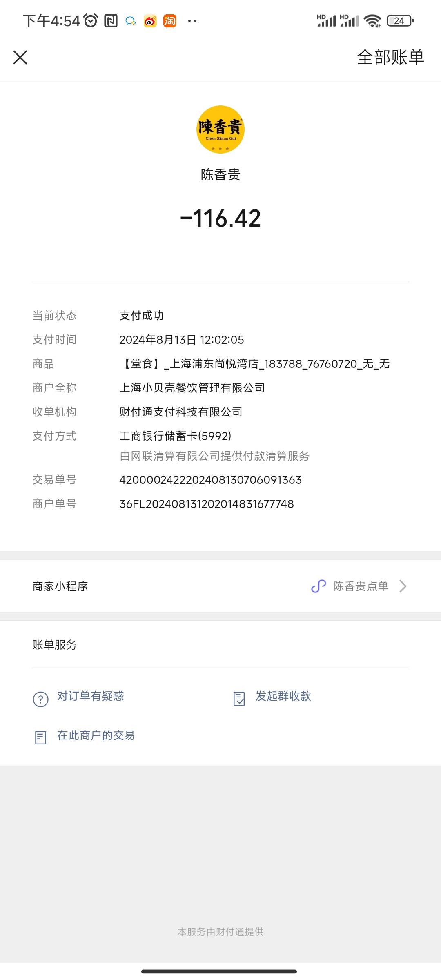Start 发起群收款 group collection
This screenshot has width=441, height=980.
click(283, 696)
